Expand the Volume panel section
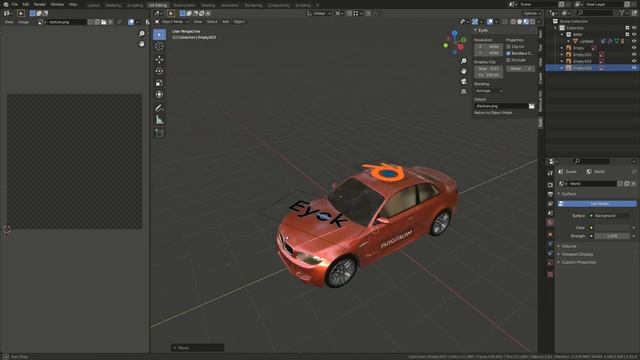 pos(568,246)
